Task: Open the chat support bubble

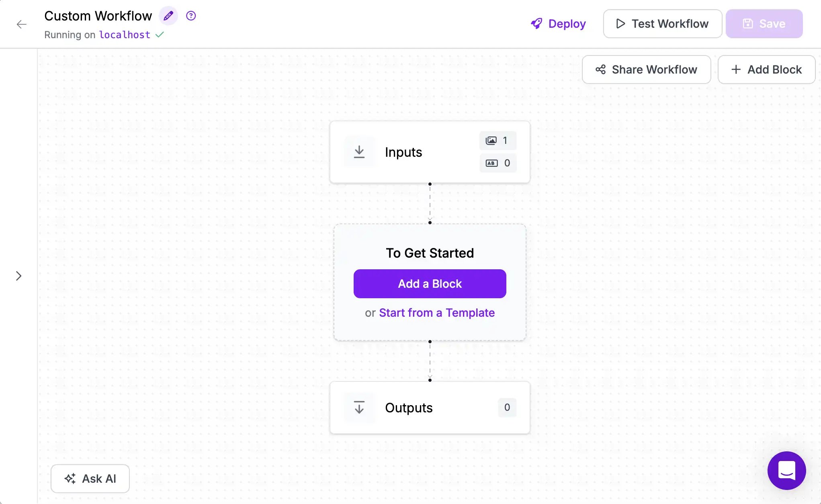Action: click(x=786, y=470)
